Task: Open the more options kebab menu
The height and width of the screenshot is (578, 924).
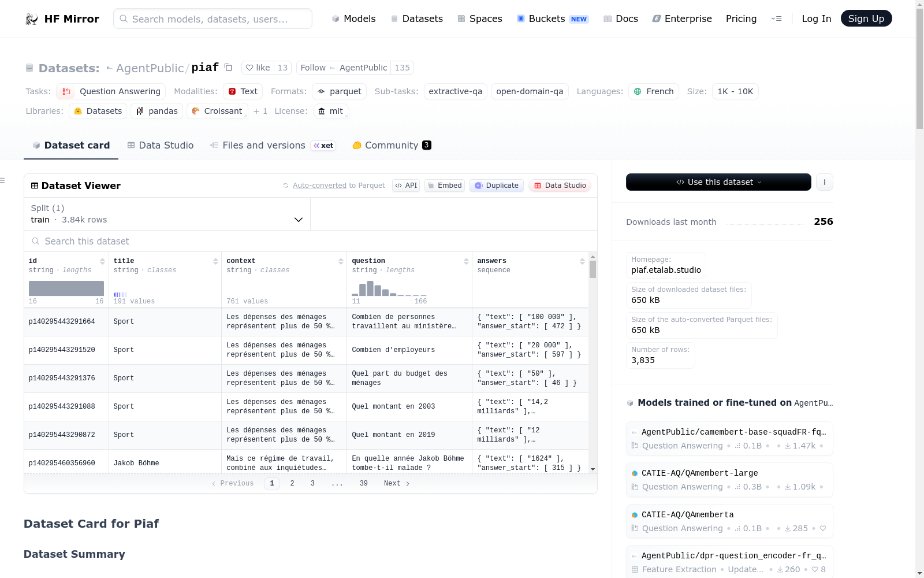Action: [x=824, y=182]
